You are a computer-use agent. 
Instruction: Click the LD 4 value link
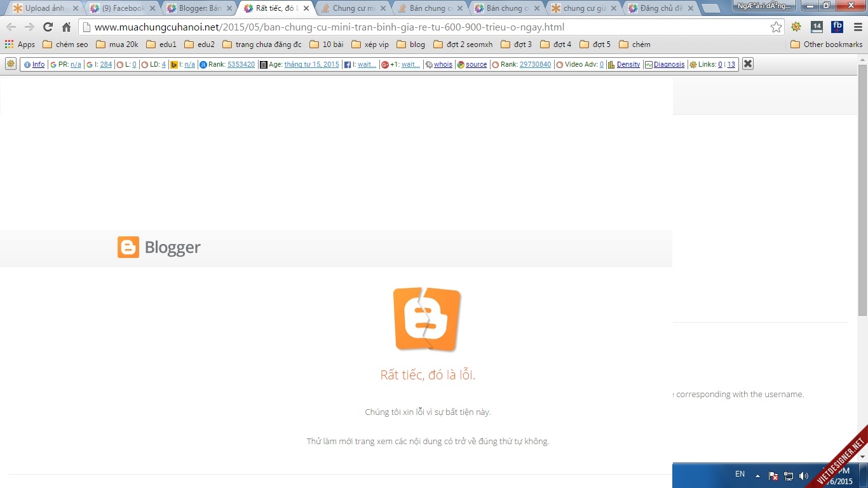tap(163, 64)
